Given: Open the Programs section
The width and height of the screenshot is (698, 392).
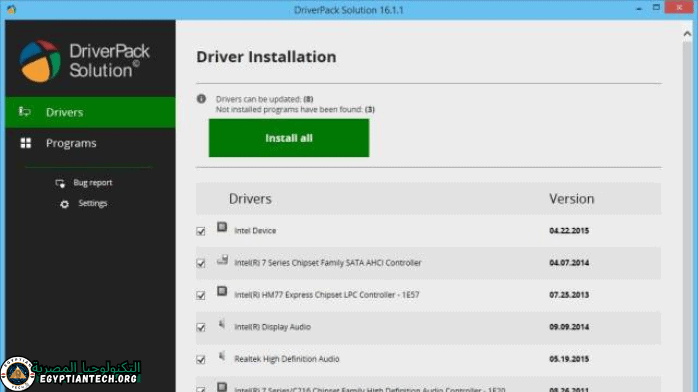Looking at the screenshot, I should coord(90,143).
